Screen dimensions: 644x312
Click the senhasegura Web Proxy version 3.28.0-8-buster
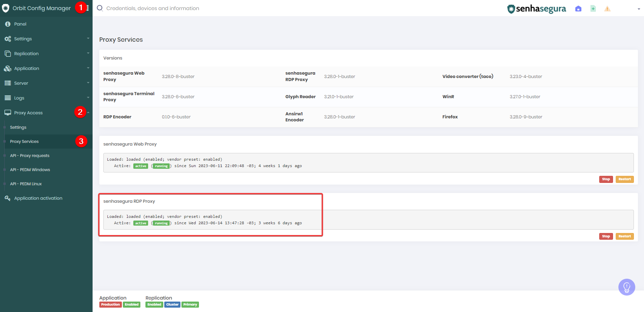[x=178, y=77]
